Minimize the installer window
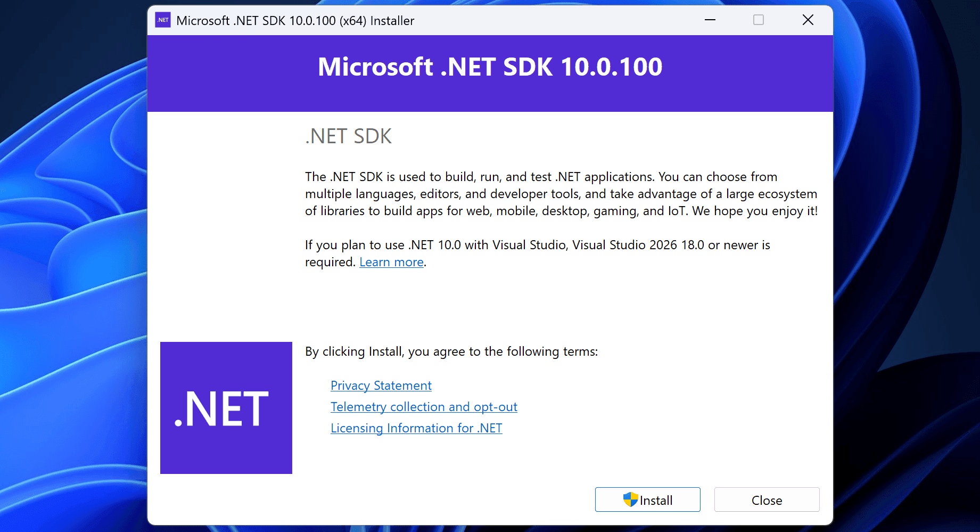 click(710, 20)
